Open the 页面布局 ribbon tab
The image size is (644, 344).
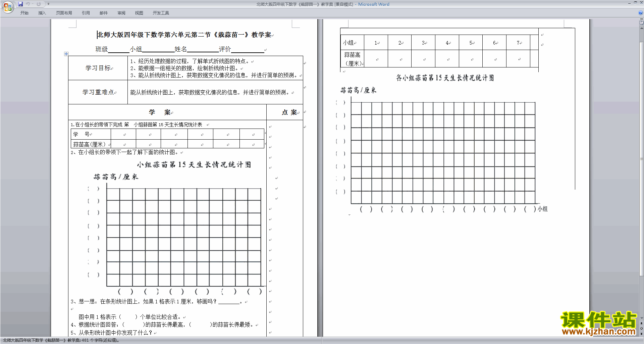coord(64,13)
